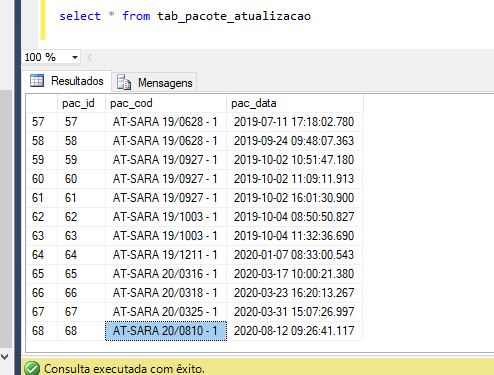Select date cell 2019-10-02 10:51:47.180
The width and height of the screenshot is (494, 375).
tap(295, 160)
